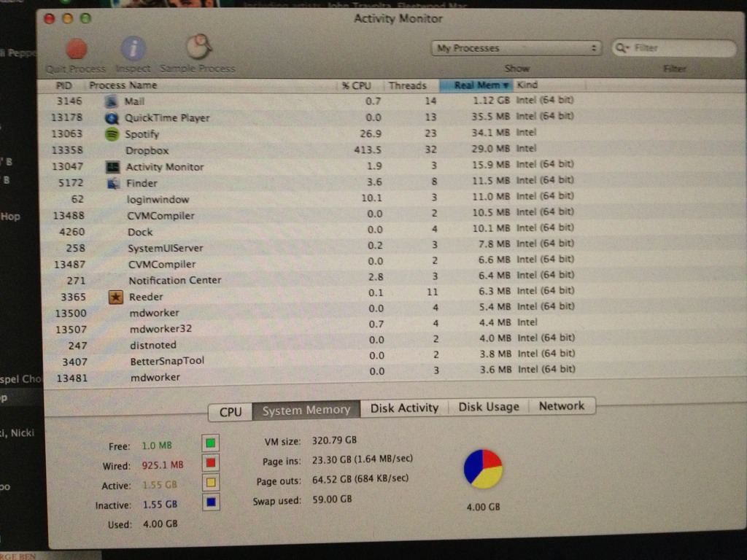
Task: Click the Free 1.0 MB value
Action: (157, 446)
